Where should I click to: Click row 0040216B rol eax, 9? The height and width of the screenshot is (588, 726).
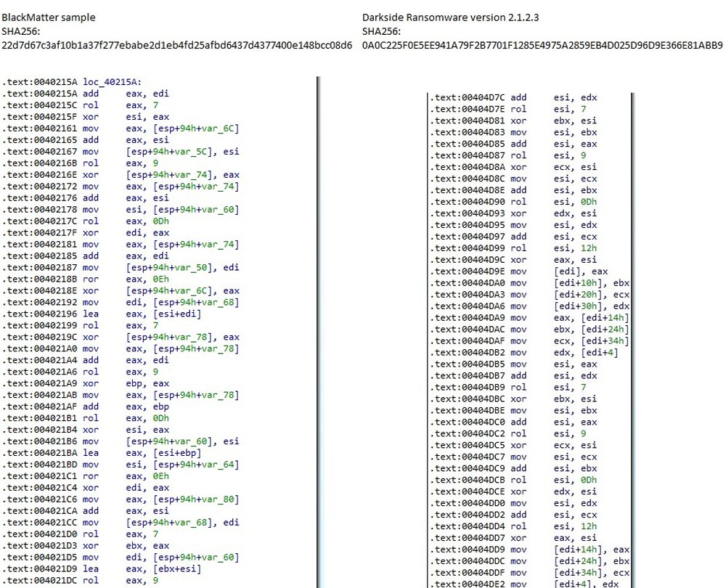point(80,163)
